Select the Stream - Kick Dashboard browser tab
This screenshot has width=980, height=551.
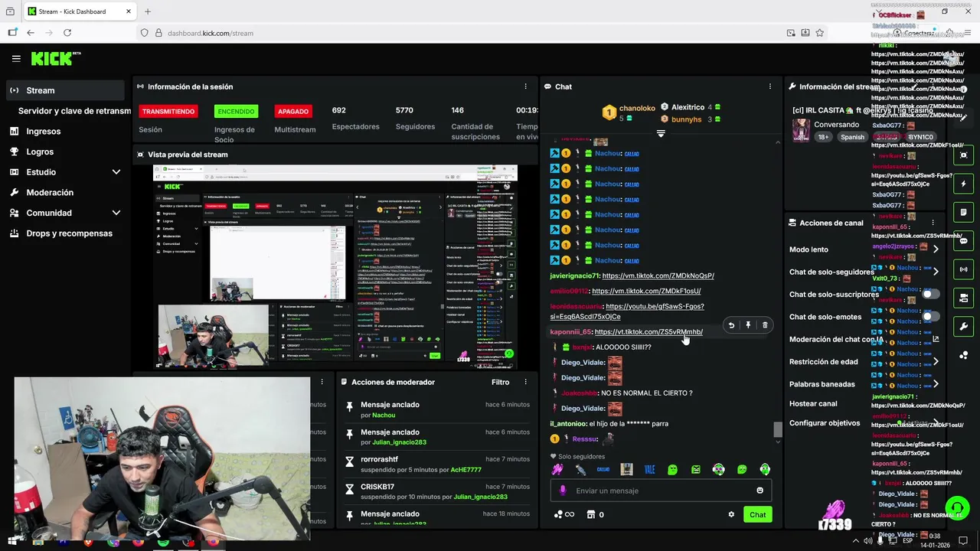(x=80, y=11)
